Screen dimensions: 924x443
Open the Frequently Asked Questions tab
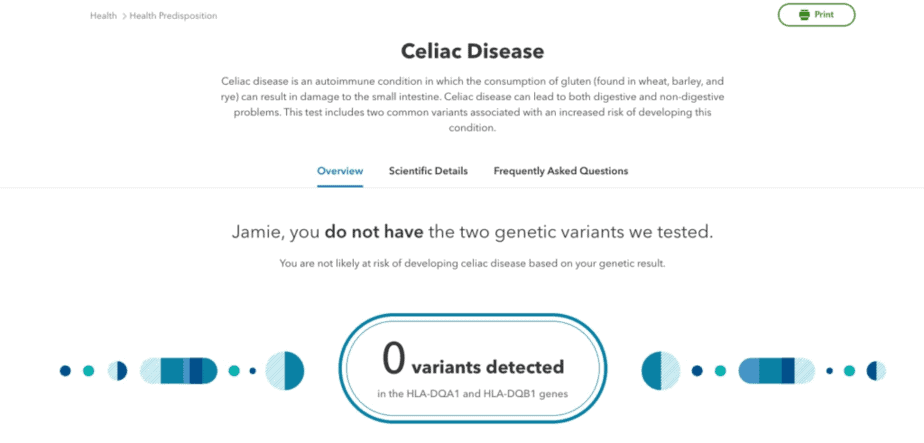pos(561,171)
